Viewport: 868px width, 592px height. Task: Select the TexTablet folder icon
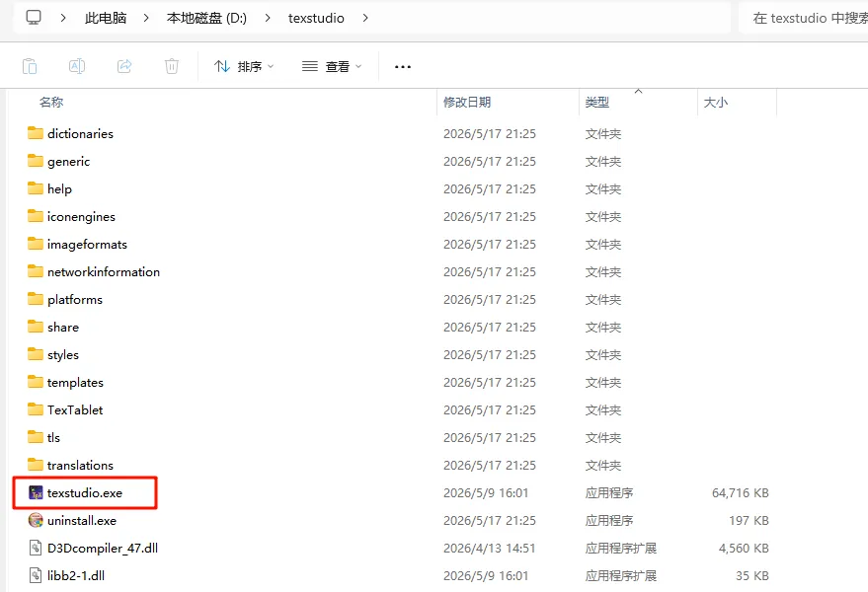[x=36, y=409]
